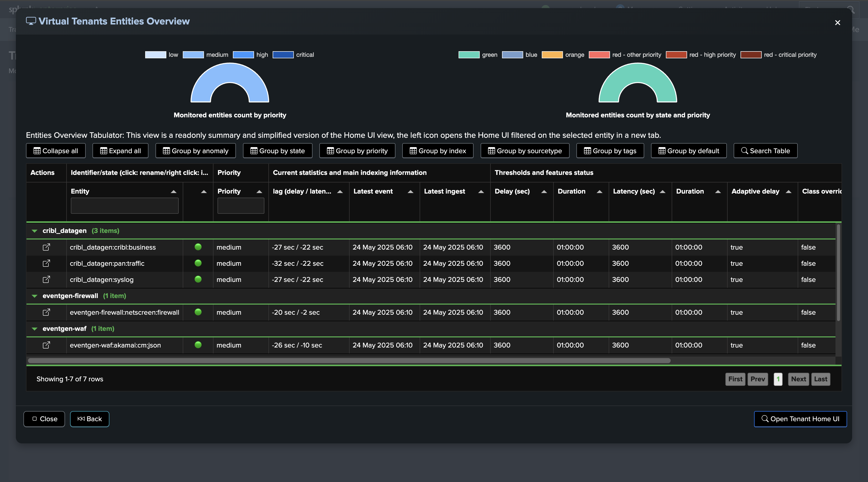Group table by sourcetype
Screen dimensions: 868x482
tap(525, 151)
